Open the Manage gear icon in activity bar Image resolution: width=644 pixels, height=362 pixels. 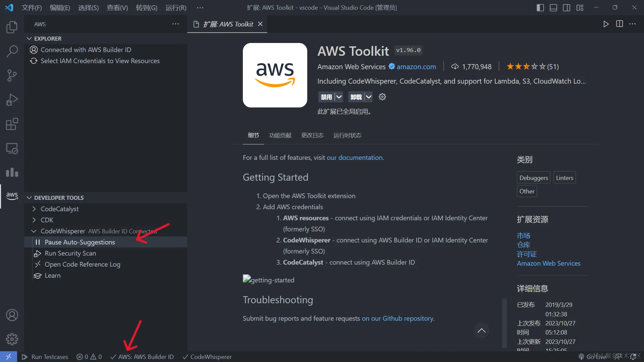pos(12,339)
